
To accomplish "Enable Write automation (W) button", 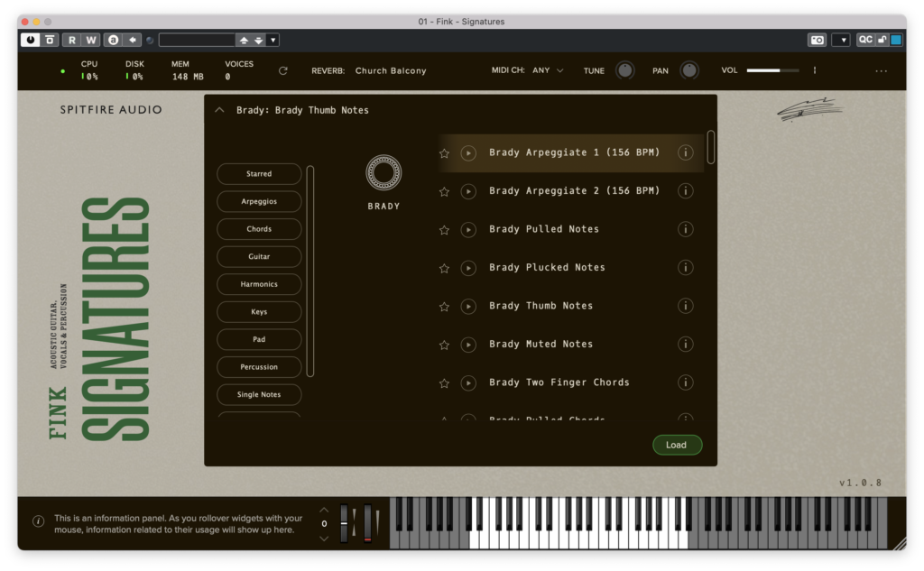I will pos(91,40).
